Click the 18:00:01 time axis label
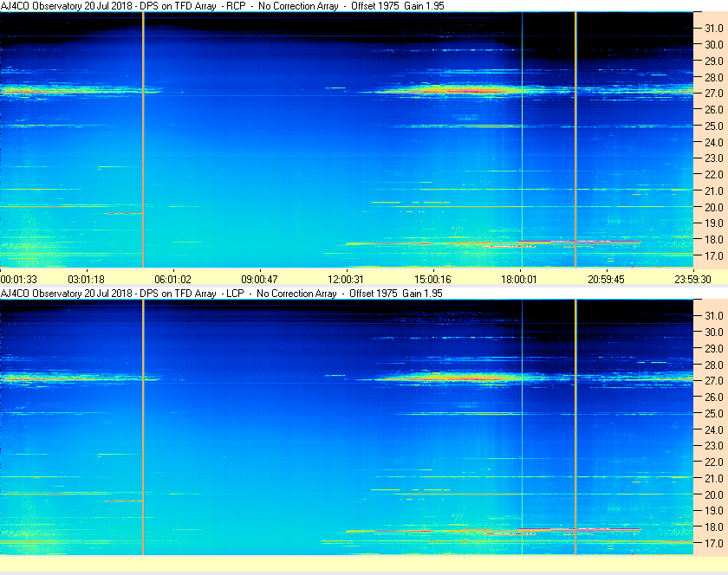 click(x=518, y=280)
